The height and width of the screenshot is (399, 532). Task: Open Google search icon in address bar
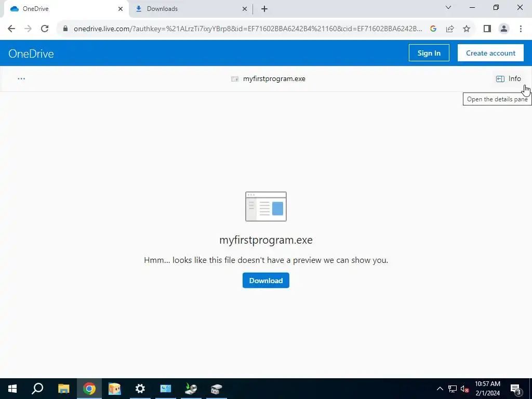pyautogui.click(x=433, y=29)
